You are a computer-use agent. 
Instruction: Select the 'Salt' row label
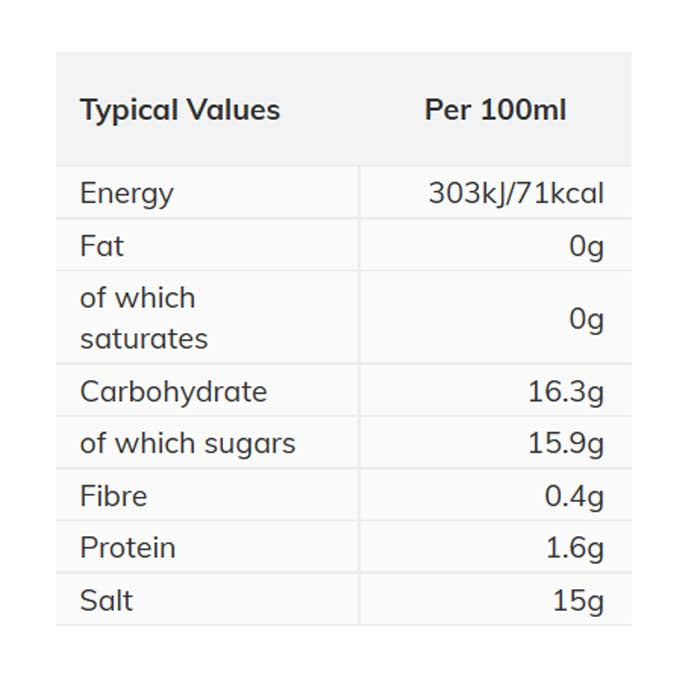click(106, 601)
